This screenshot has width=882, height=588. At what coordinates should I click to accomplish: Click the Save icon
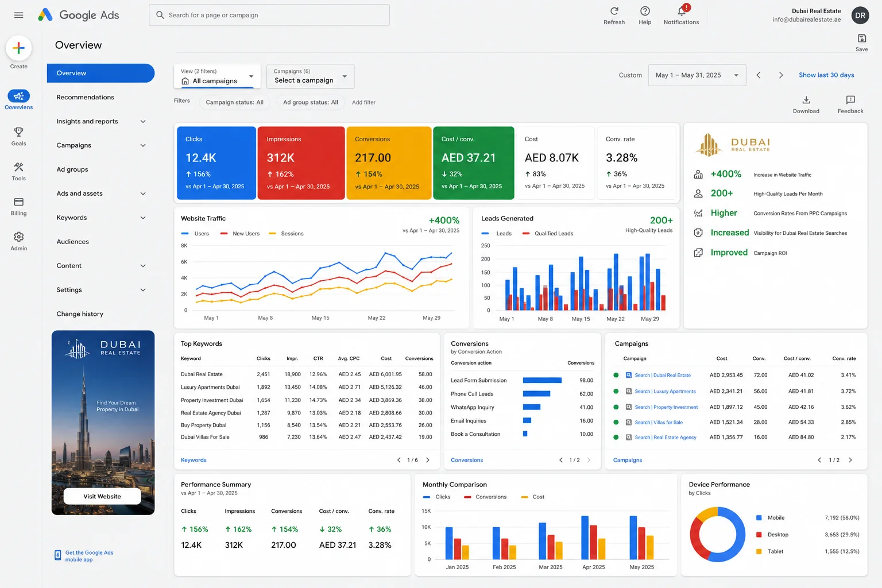pos(862,38)
